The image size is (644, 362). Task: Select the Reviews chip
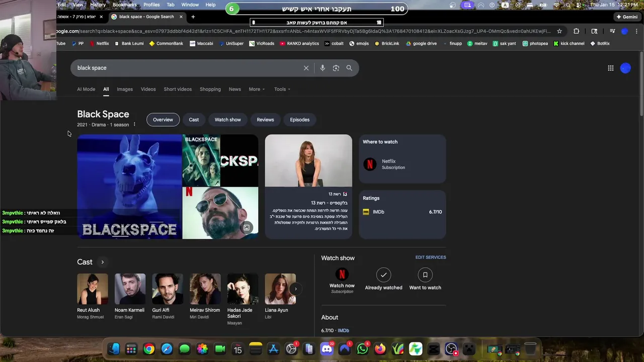(x=265, y=120)
